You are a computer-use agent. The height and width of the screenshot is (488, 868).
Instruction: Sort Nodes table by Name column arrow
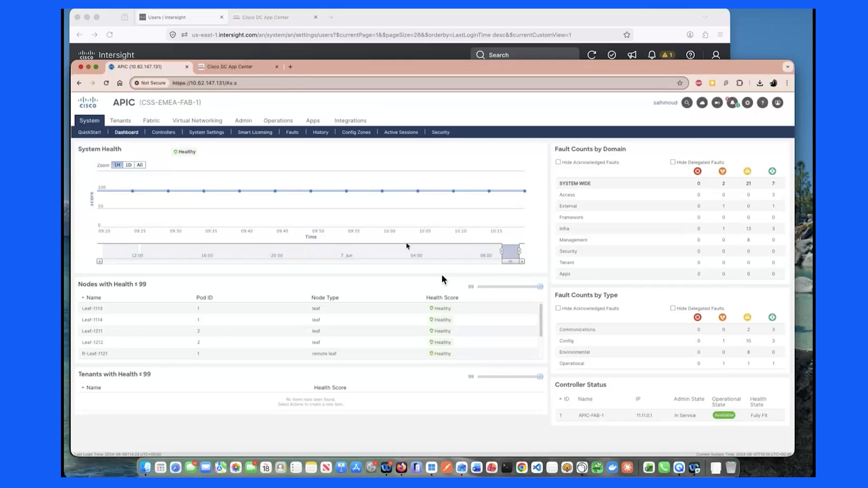(83, 298)
